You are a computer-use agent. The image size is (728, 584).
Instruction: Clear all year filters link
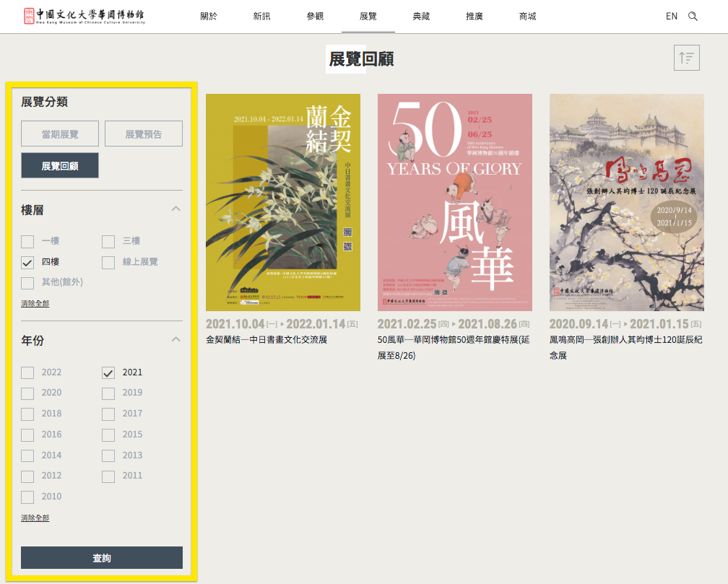tap(35, 518)
